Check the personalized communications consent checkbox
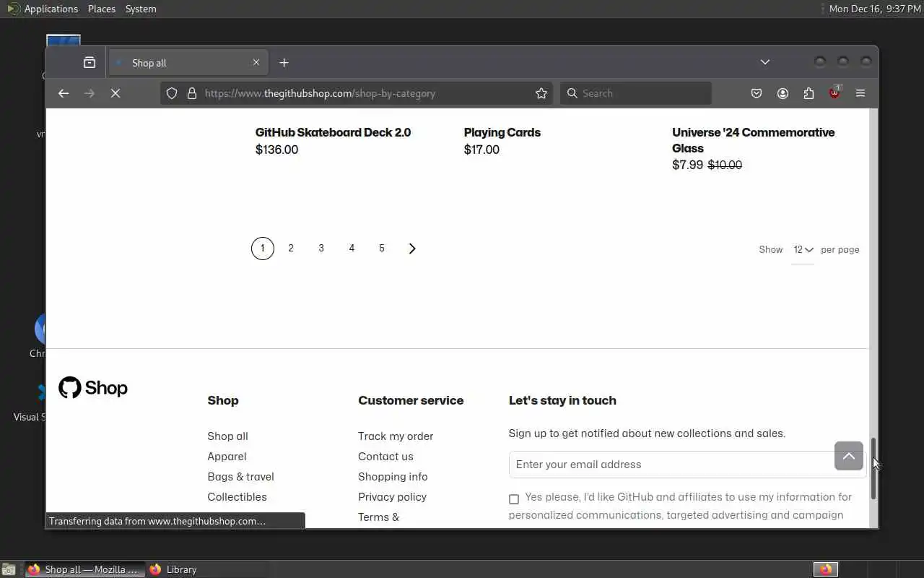 (514, 499)
